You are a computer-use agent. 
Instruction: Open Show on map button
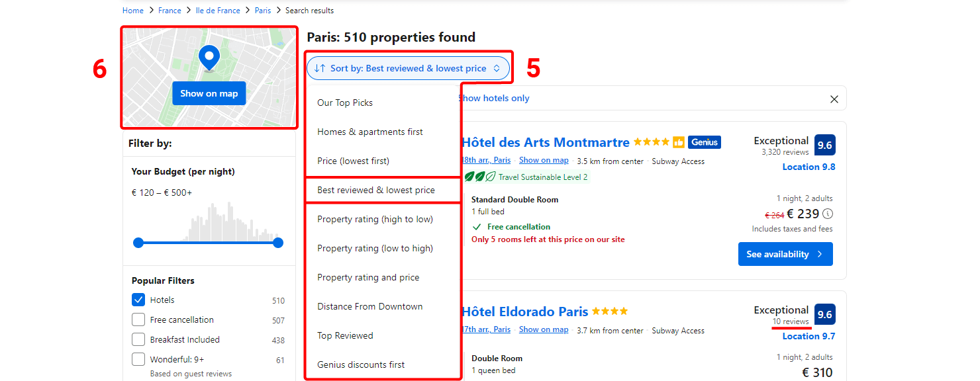click(209, 93)
